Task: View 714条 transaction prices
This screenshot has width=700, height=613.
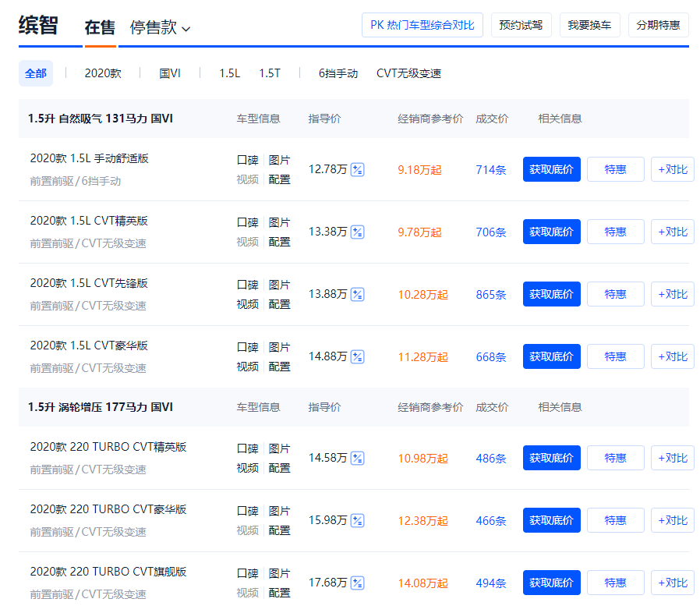Action: [x=491, y=170]
